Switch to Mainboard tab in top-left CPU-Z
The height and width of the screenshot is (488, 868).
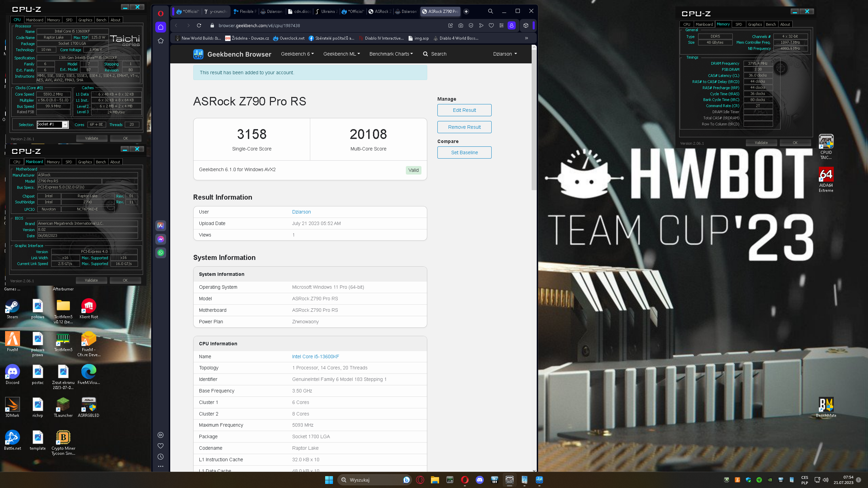tap(35, 20)
